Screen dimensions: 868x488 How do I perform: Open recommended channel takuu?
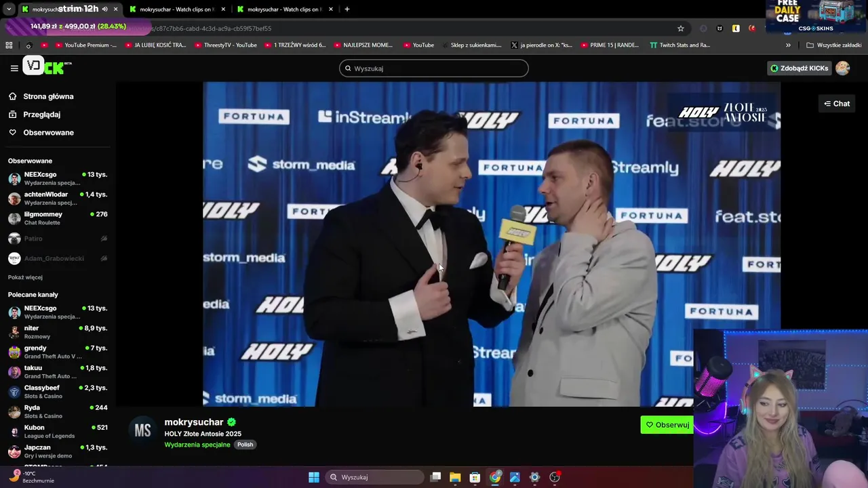point(58,371)
